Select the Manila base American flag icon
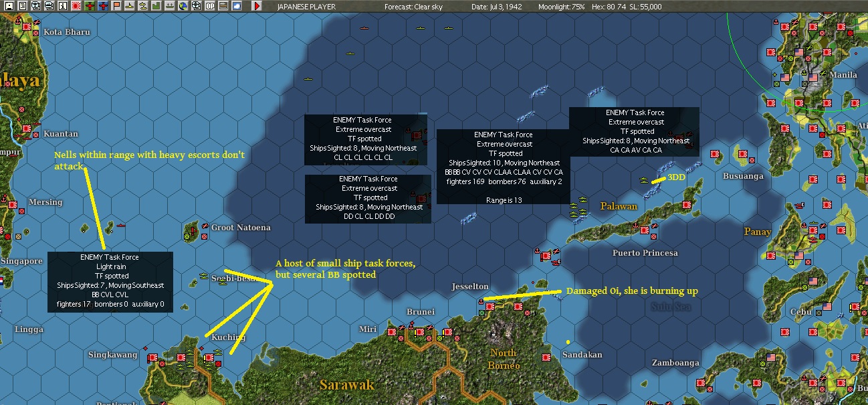This screenshot has height=405, width=868. [x=814, y=78]
